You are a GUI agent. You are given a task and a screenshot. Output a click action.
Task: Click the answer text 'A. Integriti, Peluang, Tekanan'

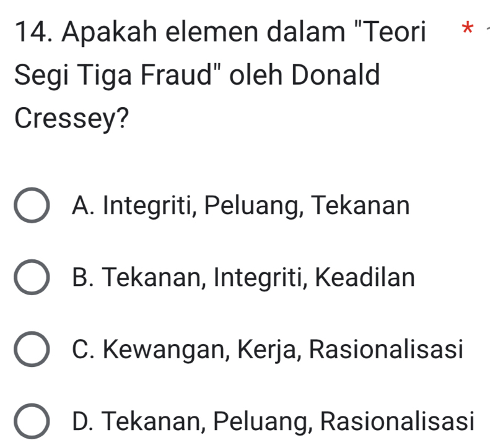click(240, 205)
